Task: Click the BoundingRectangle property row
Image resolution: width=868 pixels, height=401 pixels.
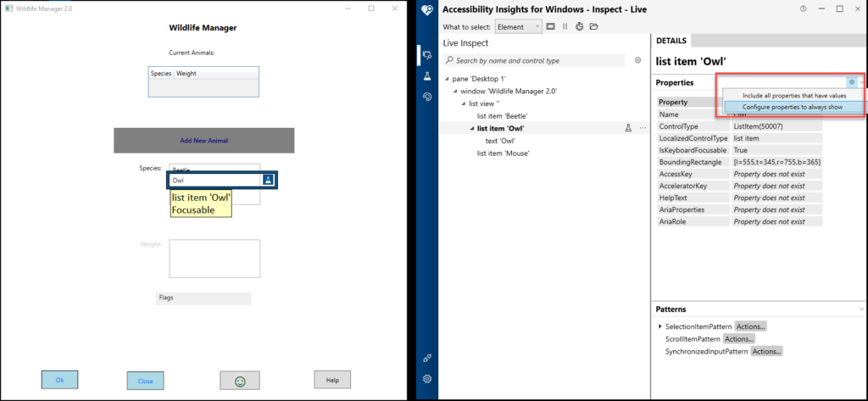Action: [739, 162]
